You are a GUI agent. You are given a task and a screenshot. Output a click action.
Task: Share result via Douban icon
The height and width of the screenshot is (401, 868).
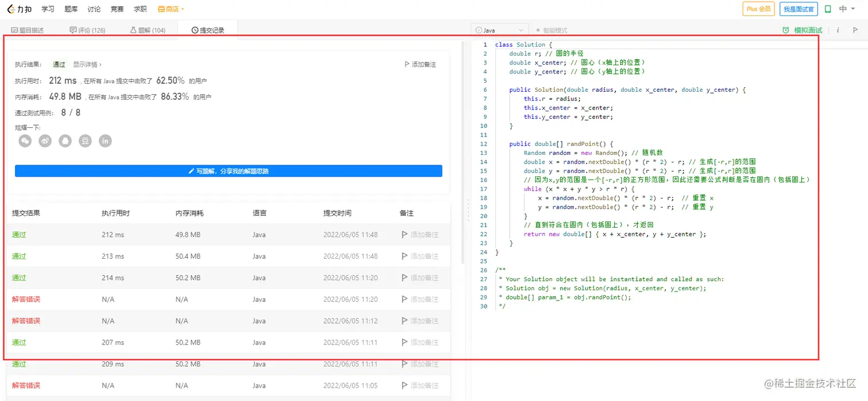click(x=85, y=141)
